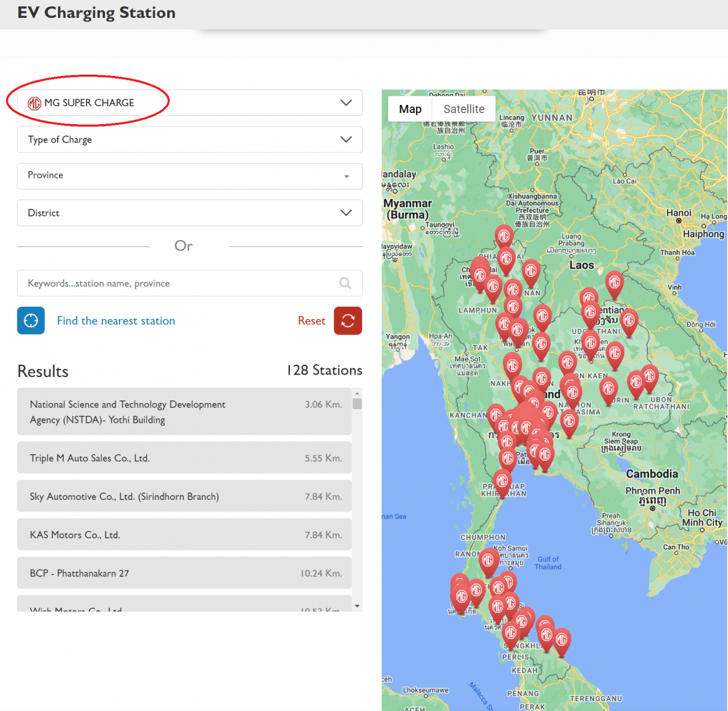Image resolution: width=728 pixels, height=711 pixels.
Task: Select BCP - Phatthanakarn 27 station result
Action: point(184,573)
